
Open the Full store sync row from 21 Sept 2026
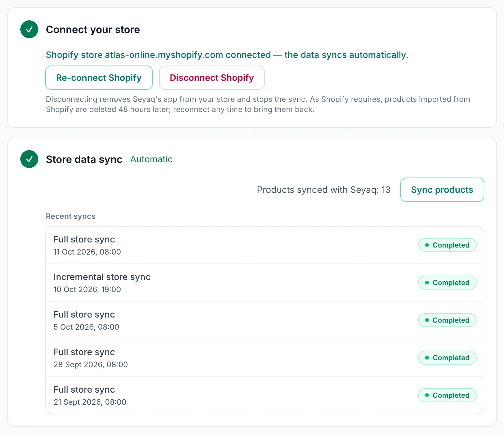pyautogui.click(x=265, y=395)
